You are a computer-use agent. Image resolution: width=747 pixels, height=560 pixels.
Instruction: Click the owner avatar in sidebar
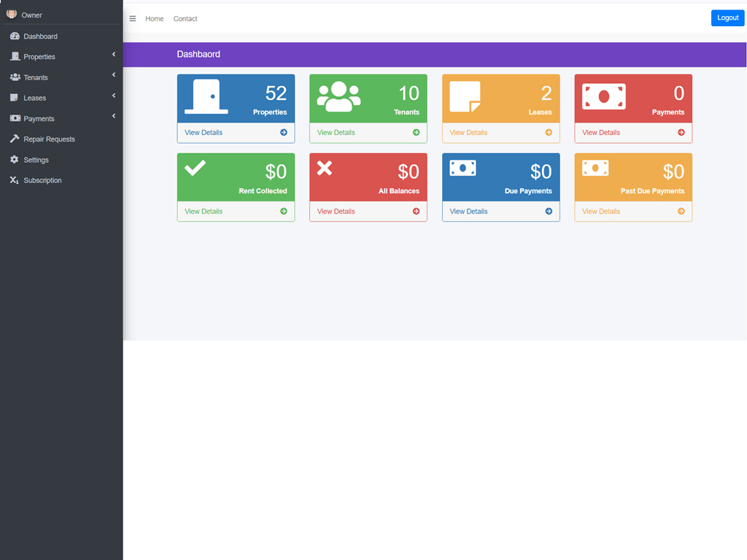click(12, 14)
